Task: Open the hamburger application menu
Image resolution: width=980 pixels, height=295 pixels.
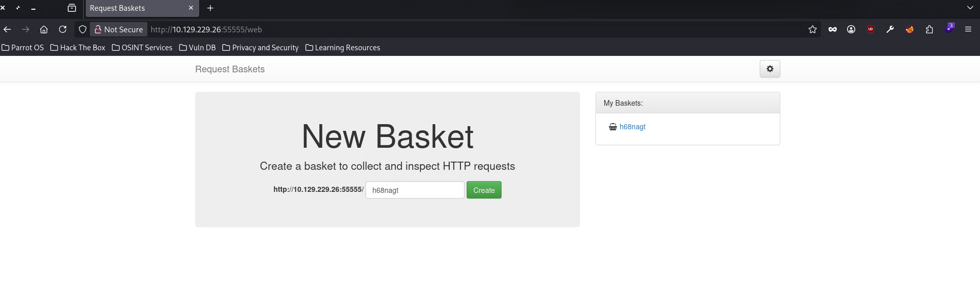Action: (x=968, y=29)
